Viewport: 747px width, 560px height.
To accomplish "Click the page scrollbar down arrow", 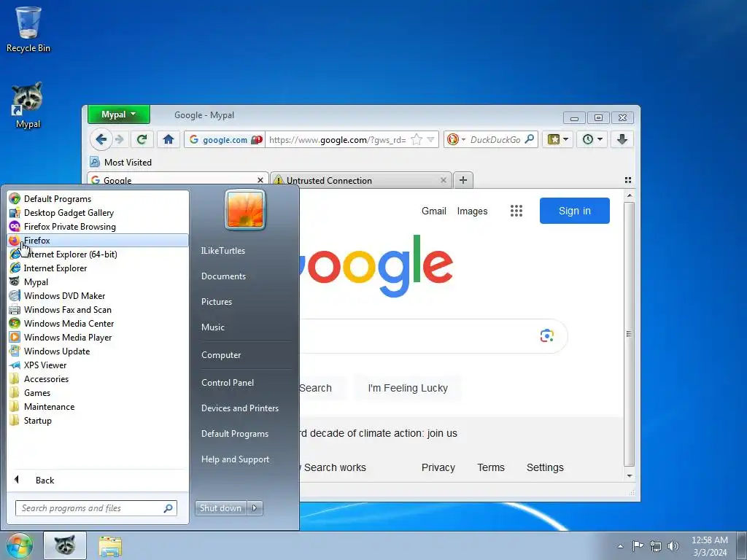I will (x=630, y=475).
